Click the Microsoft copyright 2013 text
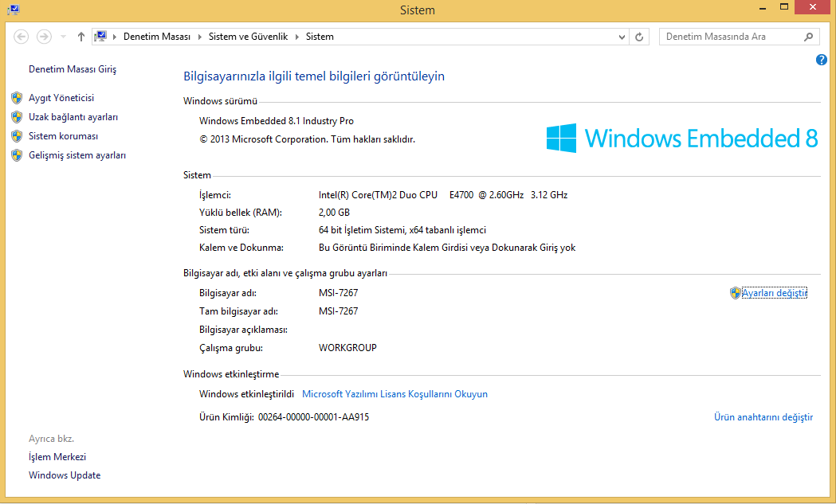Screen dimensions: 836x504 307,139
